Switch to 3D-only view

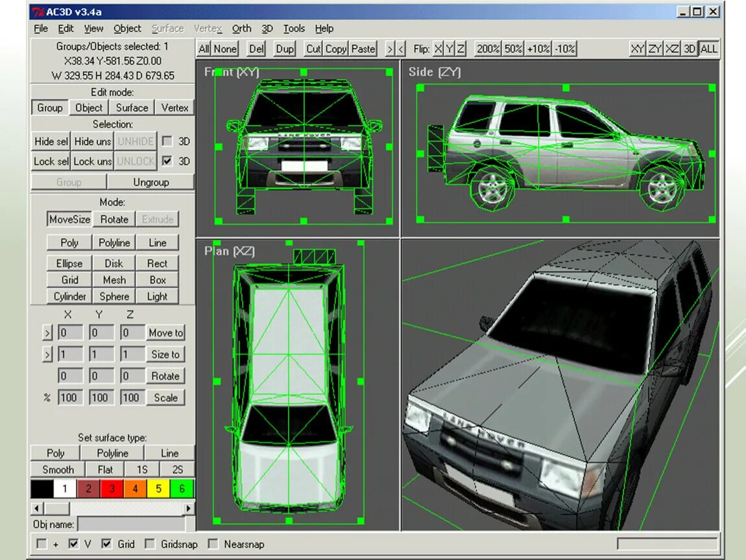tap(690, 49)
